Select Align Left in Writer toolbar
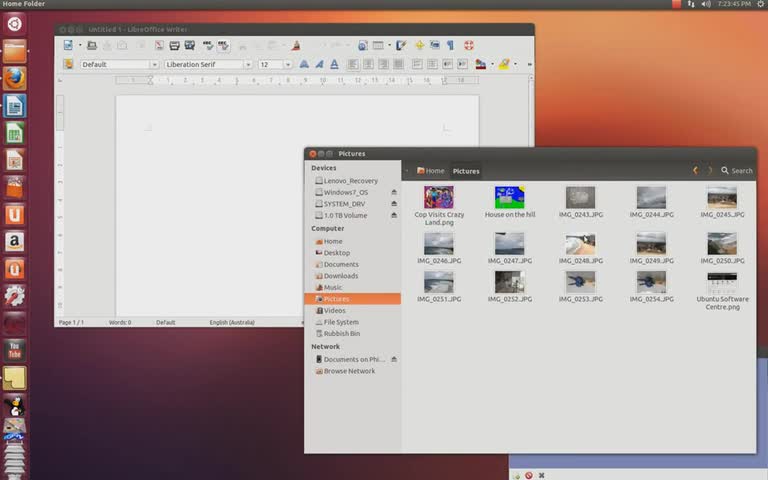 [x=353, y=64]
